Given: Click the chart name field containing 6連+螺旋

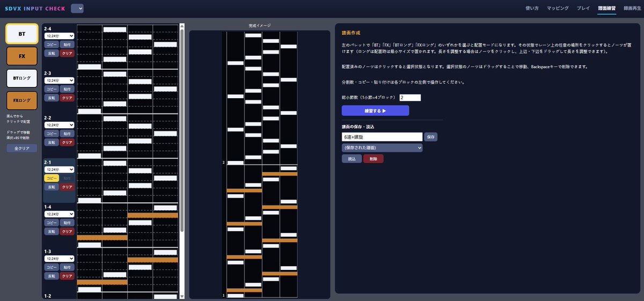Looking at the screenshot, I should pos(382,137).
